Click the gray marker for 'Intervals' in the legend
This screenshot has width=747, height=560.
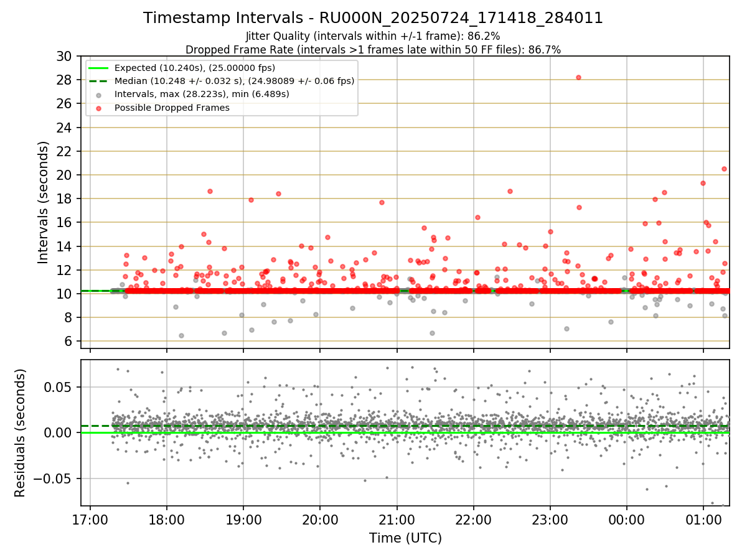coord(99,95)
